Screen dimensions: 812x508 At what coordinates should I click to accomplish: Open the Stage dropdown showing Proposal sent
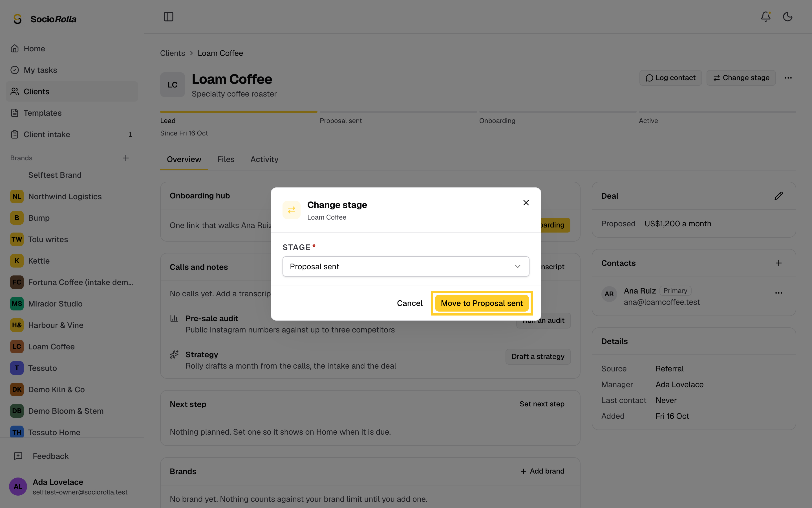[406, 266]
